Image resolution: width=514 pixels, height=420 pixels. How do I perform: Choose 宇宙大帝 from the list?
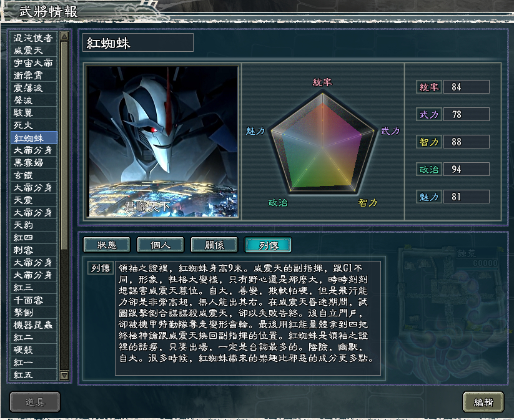(x=34, y=63)
